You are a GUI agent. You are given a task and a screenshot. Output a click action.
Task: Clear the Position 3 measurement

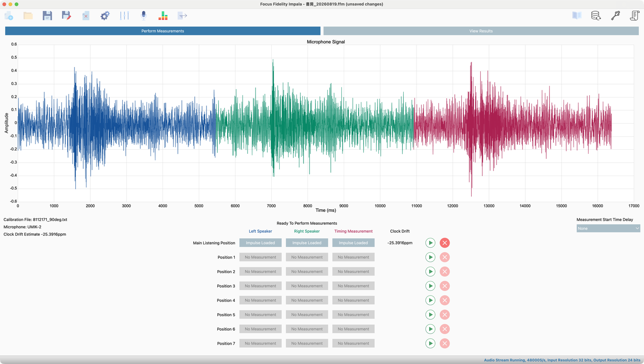(445, 286)
